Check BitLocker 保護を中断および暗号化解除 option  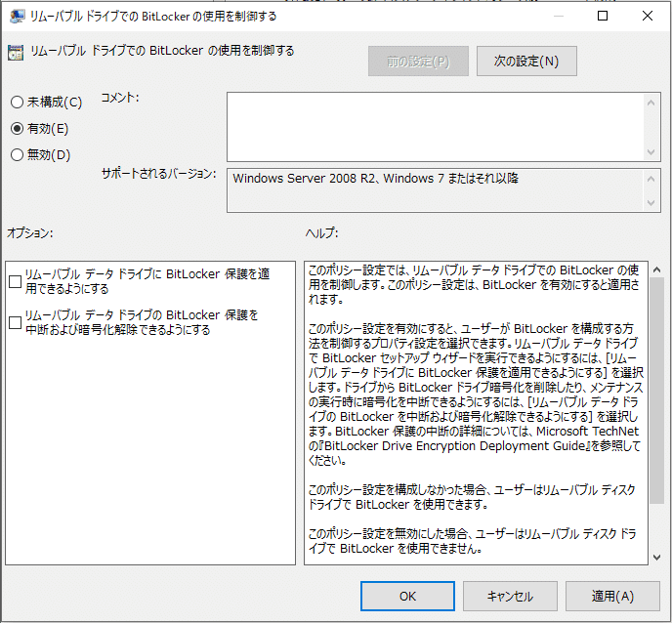click(15, 322)
